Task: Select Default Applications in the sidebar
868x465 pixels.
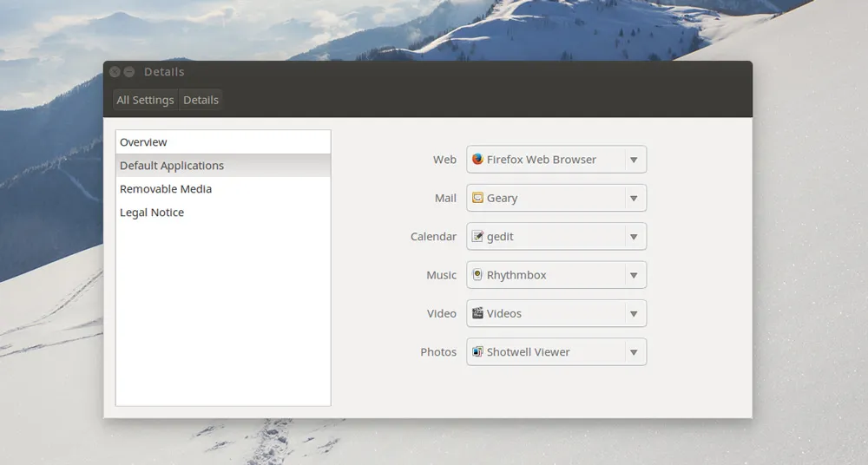Action: [172, 166]
